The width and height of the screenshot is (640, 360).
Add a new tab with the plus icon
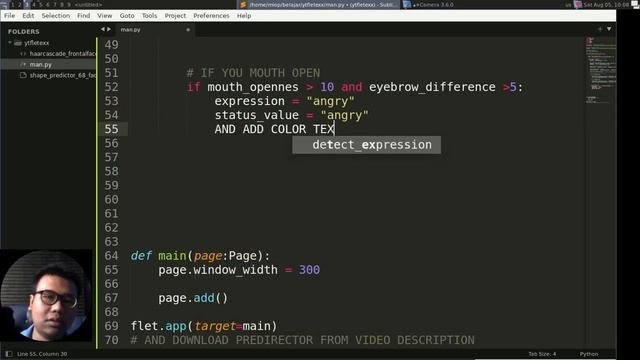point(600,29)
